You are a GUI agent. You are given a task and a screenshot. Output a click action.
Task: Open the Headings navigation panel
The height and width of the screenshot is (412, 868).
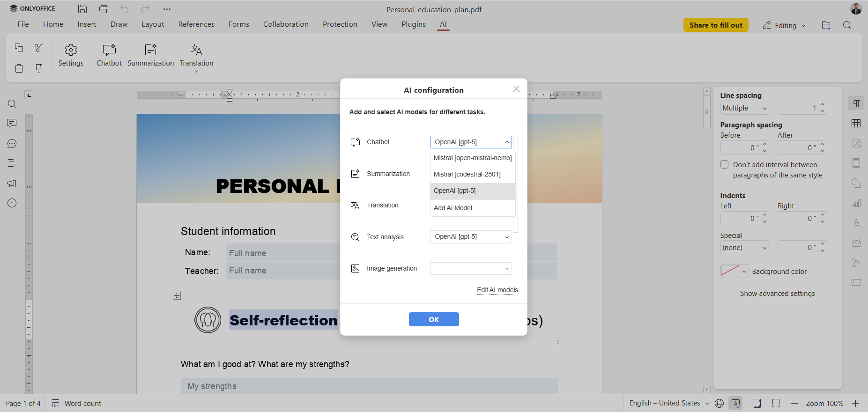coord(12,163)
